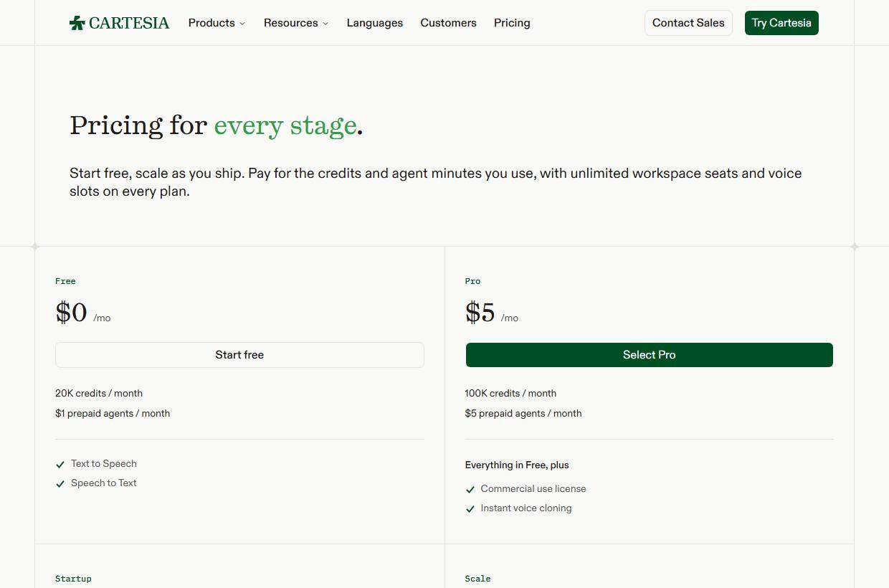This screenshot has height=588, width=889.
Task: Click the 'Commercial use license' text
Action: pyautogui.click(x=533, y=489)
